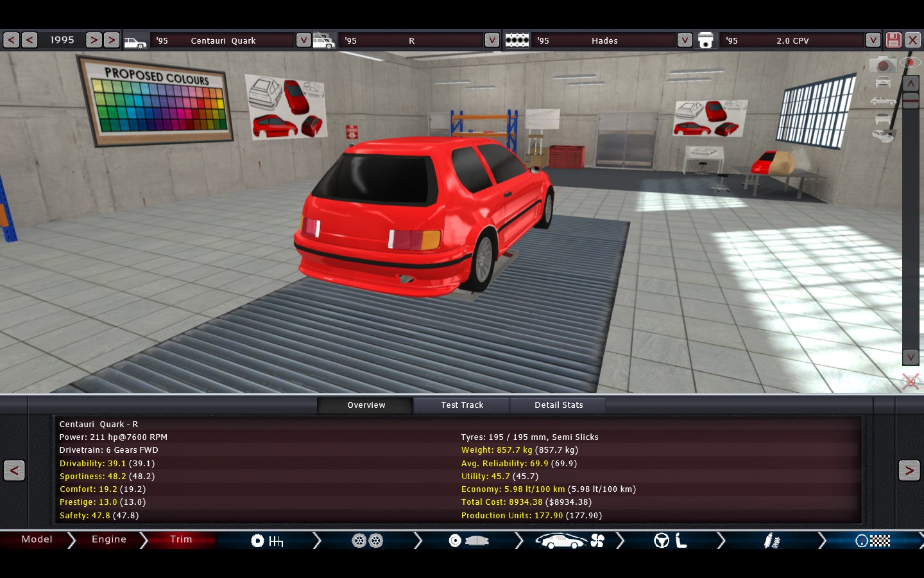Switch to the Detail Stats tab

coord(558,405)
